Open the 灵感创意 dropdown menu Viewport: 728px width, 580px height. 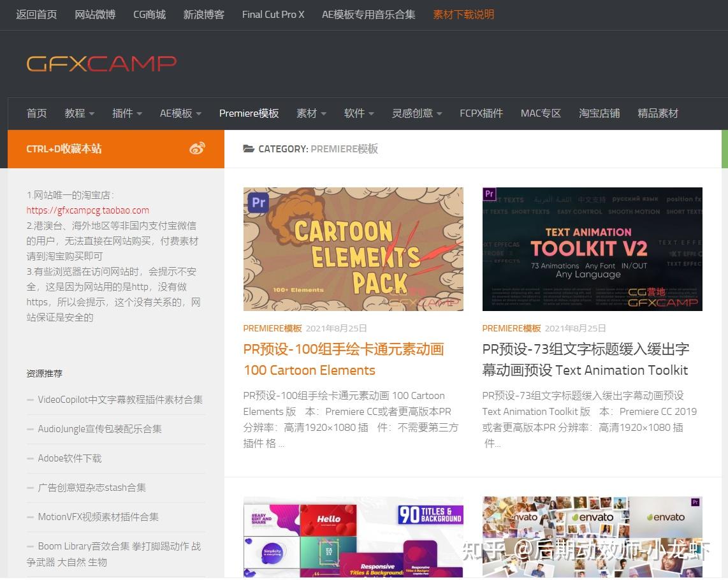[x=412, y=113]
